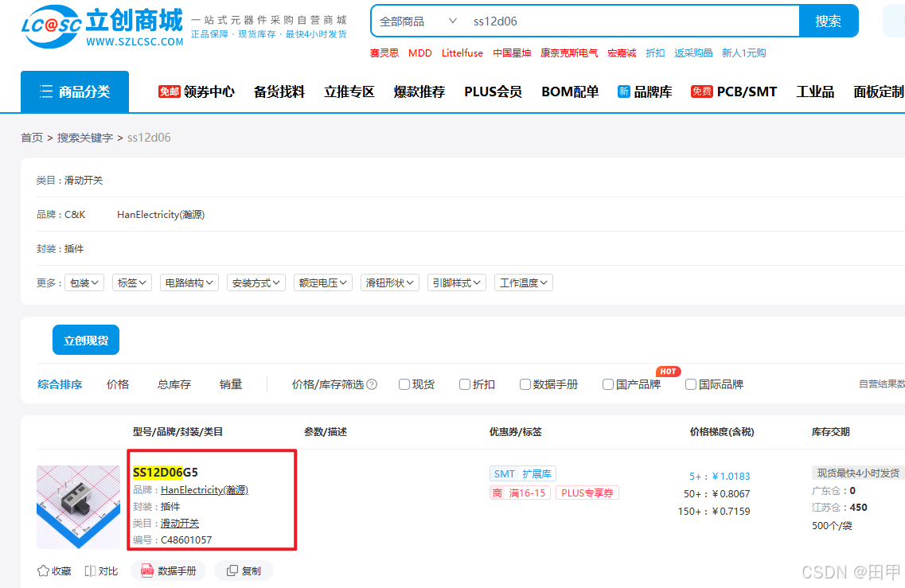
Task: Open 立推专区 in the navigation bar
Action: coord(349,92)
